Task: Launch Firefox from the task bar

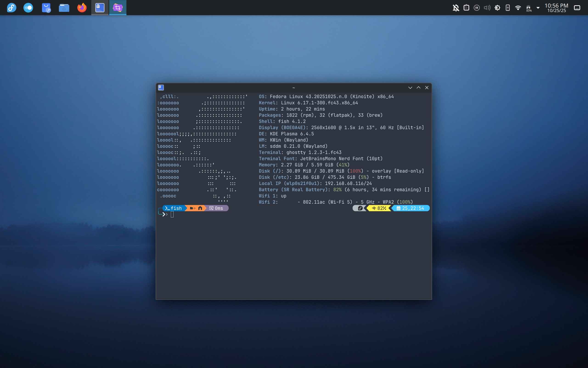Action: pyautogui.click(x=82, y=8)
